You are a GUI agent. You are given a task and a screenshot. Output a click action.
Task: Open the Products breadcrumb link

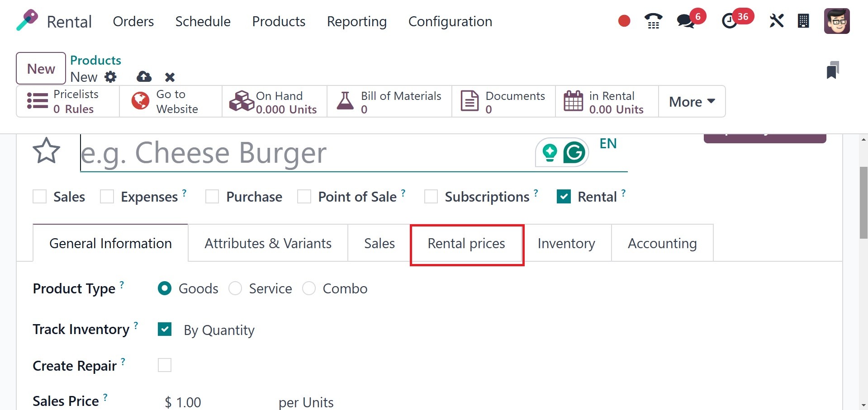tap(95, 60)
